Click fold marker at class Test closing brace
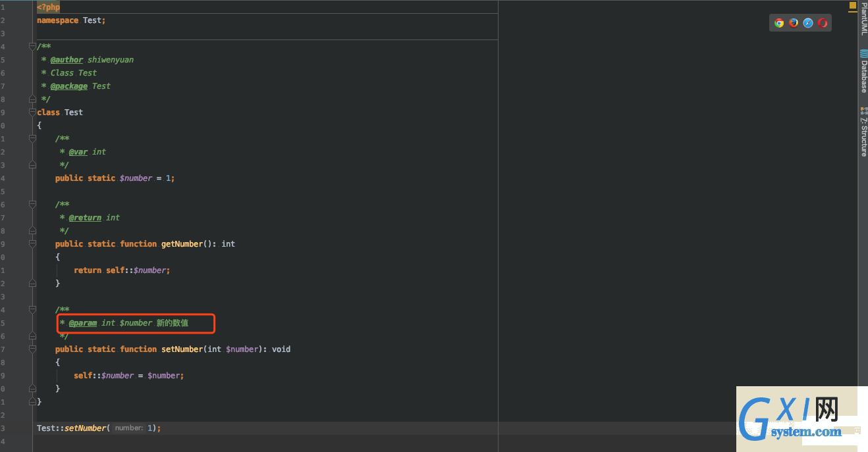The height and width of the screenshot is (452, 868). [x=32, y=401]
